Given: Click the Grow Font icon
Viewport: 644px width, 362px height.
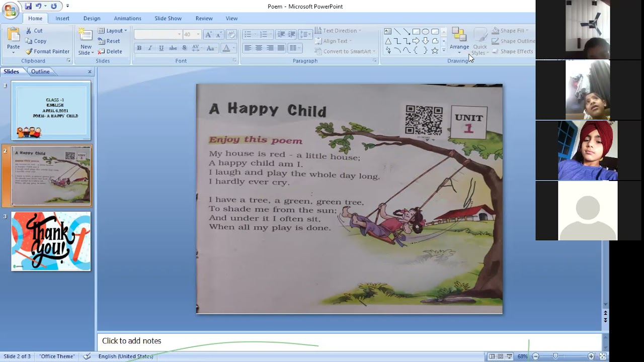Looking at the screenshot, I should [x=208, y=34].
